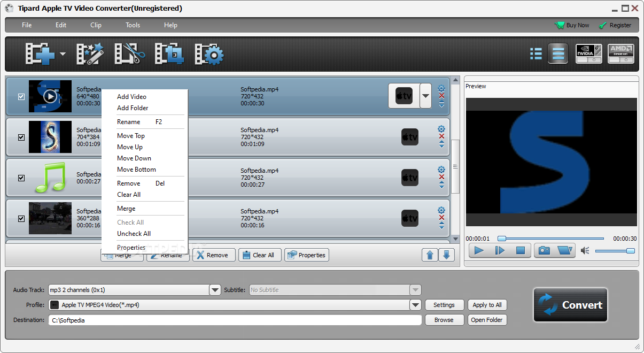This screenshot has height=353, width=644.
Task: Click the Add File toolbar icon
Action: [x=40, y=54]
